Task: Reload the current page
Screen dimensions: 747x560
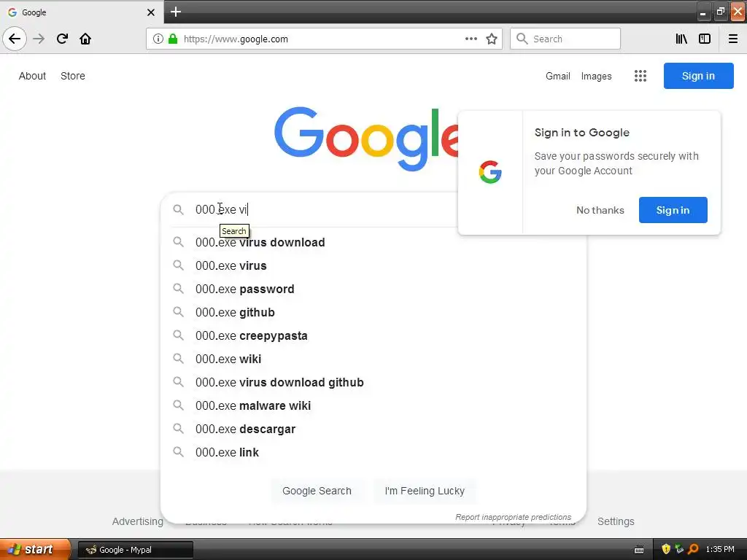Action: 62,39
